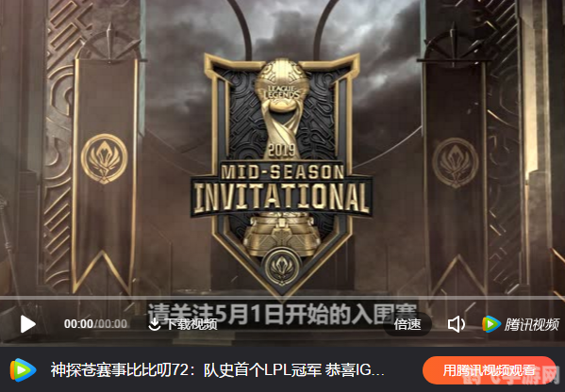Viewport: 565px width, 392px height.
Task: Start playback with the play button
Action: (27, 324)
